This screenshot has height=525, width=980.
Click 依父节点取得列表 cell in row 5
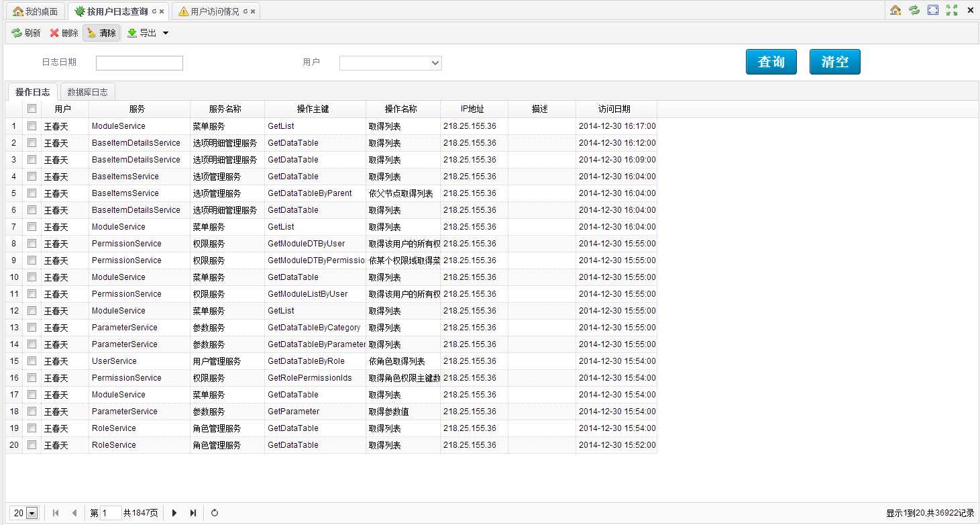(403, 193)
